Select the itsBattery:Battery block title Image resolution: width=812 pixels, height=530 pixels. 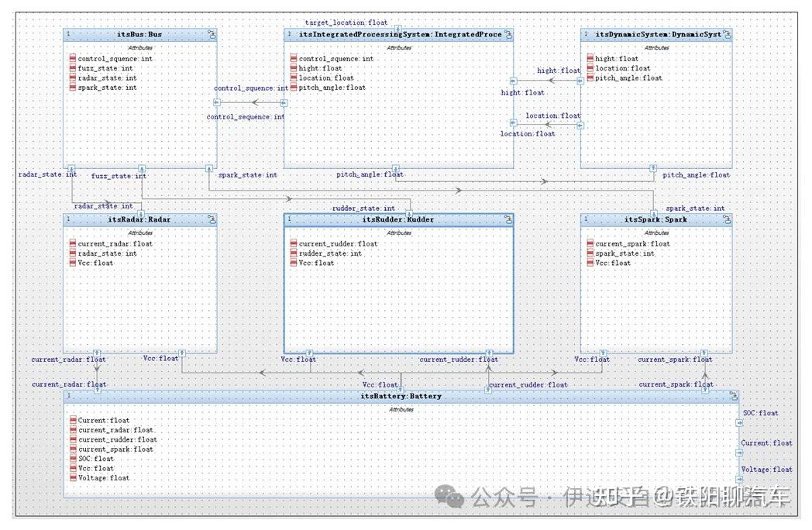click(x=401, y=396)
